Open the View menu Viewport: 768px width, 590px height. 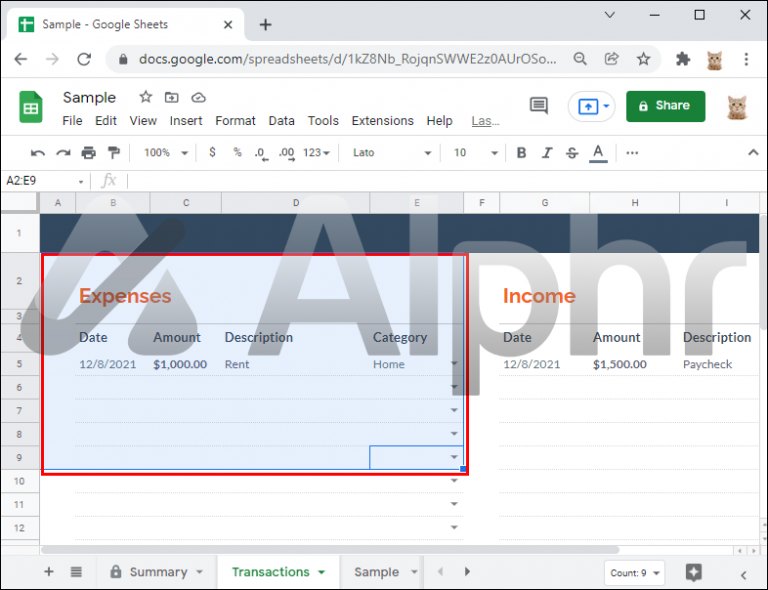point(143,121)
